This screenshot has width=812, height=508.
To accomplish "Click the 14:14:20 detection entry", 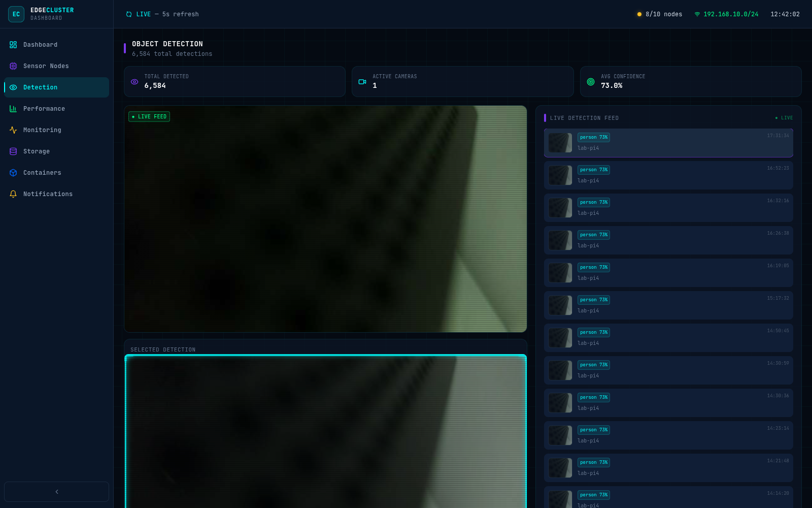I will click(668, 498).
